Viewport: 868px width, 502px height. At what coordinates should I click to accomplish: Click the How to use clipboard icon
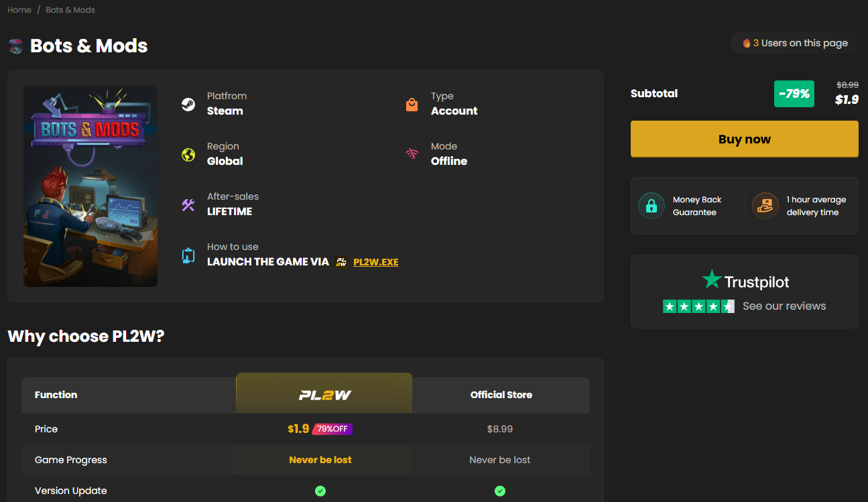tap(188, 255)
